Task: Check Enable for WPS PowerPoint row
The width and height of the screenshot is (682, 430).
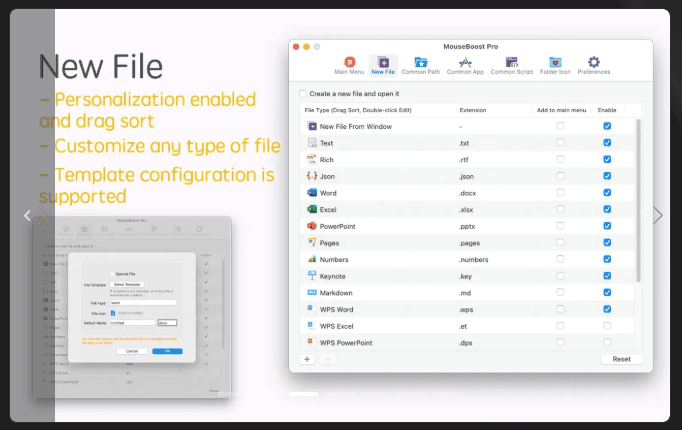Action: (607, 342)
